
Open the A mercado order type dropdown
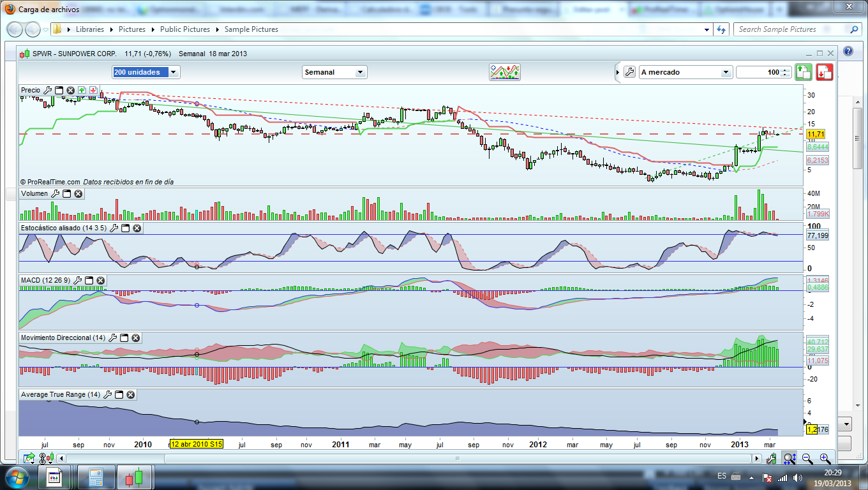point(725,72)
